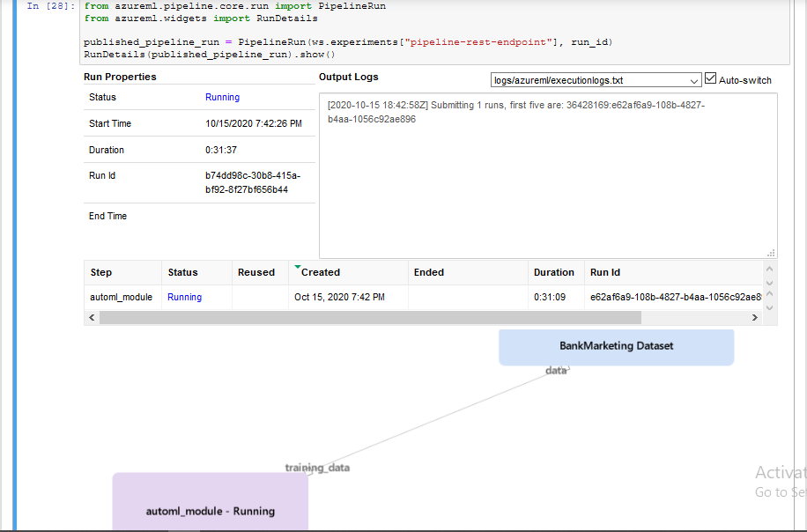Screen dimensions: 807x532
Task: Select the BankMarketing Dataset graph node
Action: [x=616, y=347]
